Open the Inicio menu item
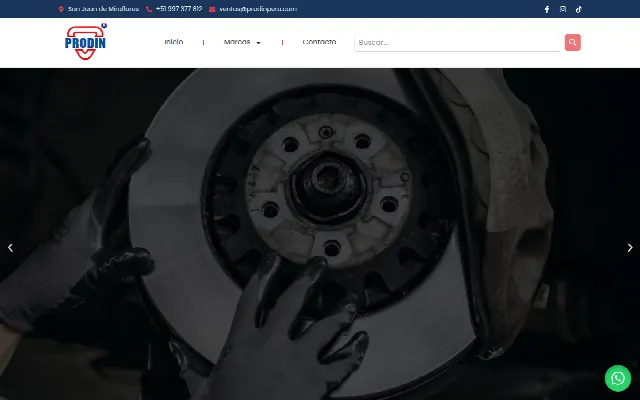640x400 pixels. coord(173,42)
